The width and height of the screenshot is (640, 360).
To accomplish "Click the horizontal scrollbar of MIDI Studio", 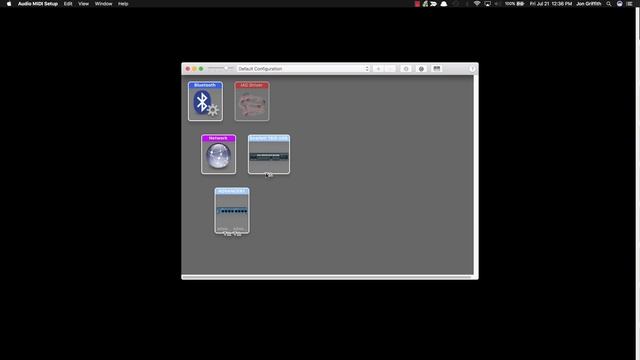I will [x=327, y=277].
